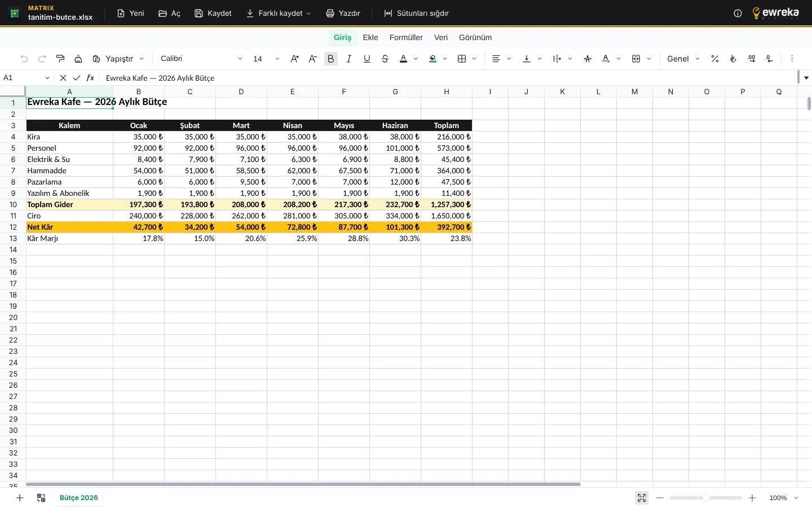Click the Matrix app grid icon
This screenshot has width=812, height=508.
pos(15,13)
